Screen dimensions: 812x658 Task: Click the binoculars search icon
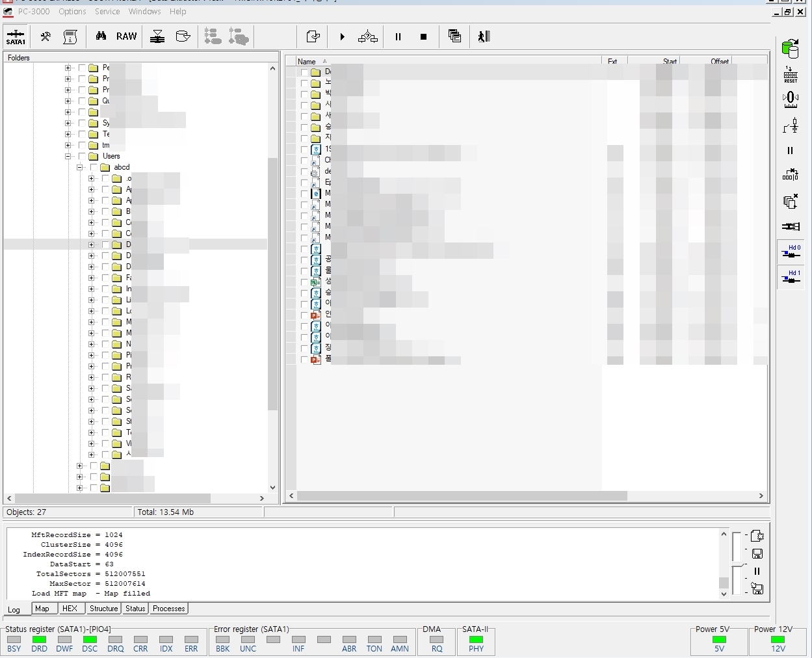(101, 36)
